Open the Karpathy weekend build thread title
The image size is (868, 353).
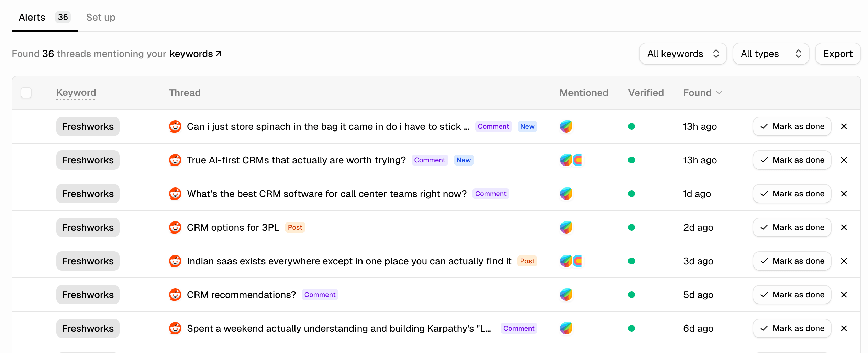click(x=339, y=328)
